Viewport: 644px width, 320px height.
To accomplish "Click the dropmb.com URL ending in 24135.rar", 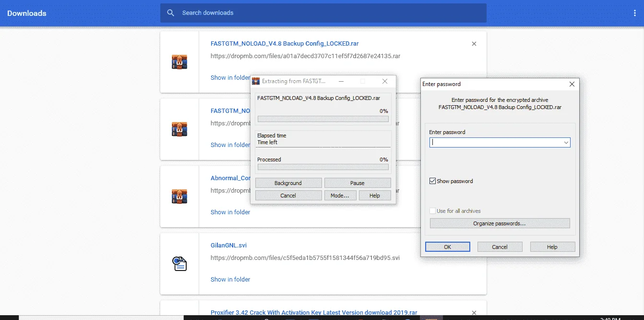I will (x=306, y=56).
